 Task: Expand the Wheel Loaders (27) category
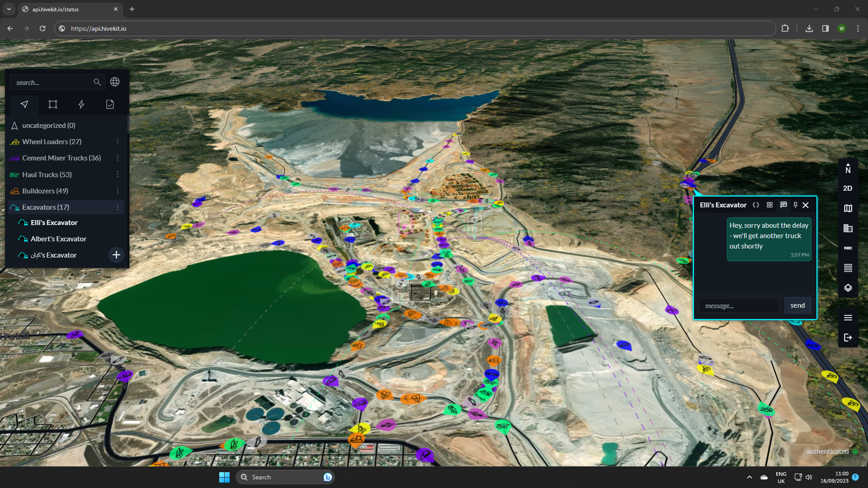pyautogui.click(x=52, y=142)
